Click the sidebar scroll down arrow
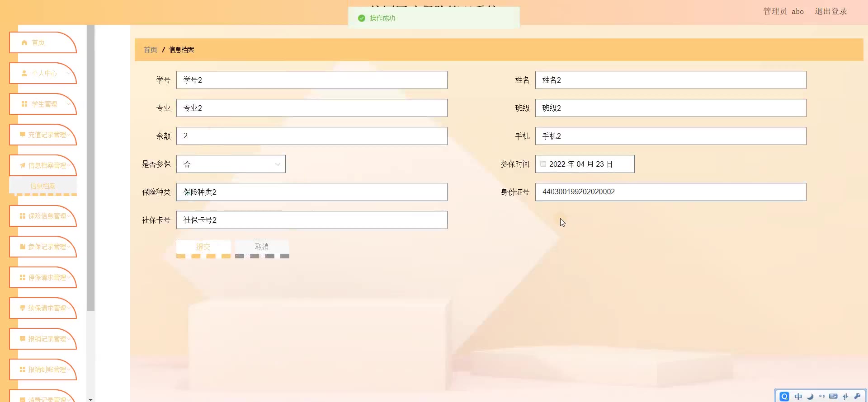The image size is (868, 402). click(91, 399)
